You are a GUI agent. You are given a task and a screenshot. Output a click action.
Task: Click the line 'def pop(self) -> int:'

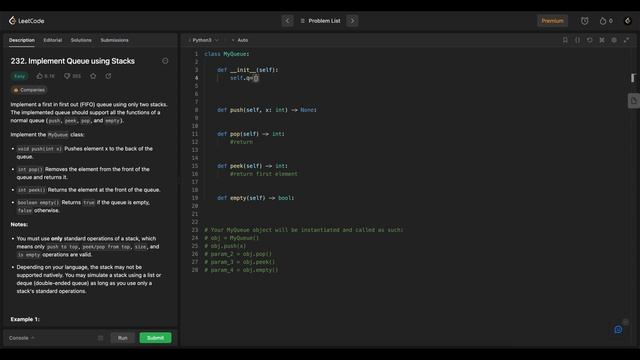point(251,134)
